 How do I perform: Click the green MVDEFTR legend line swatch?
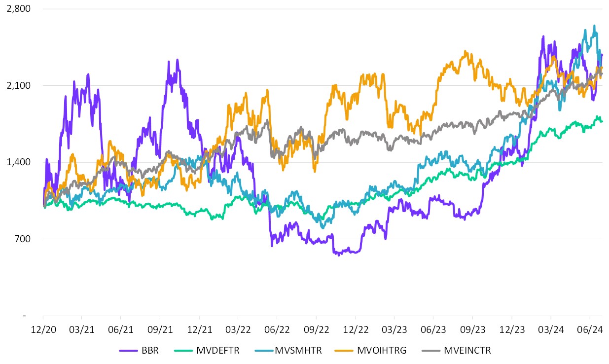(x=184, y=351)
